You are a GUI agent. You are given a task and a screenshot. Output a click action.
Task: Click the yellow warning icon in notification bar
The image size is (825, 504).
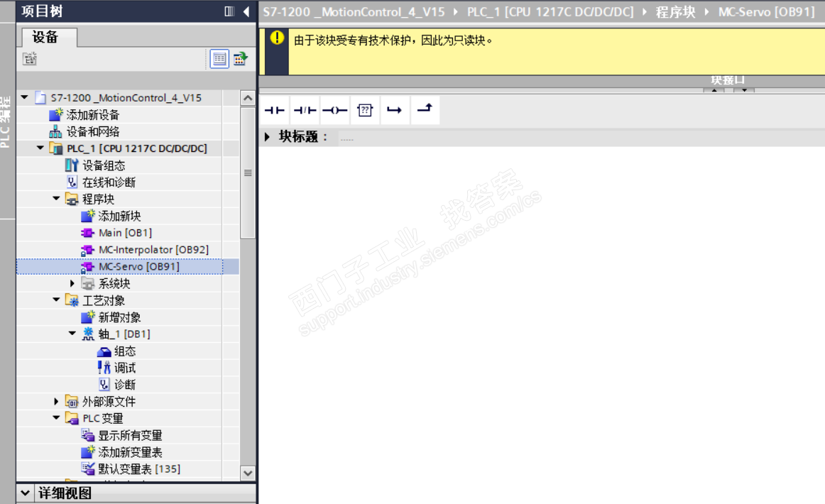pyautogui.click(x=278, y=38)
